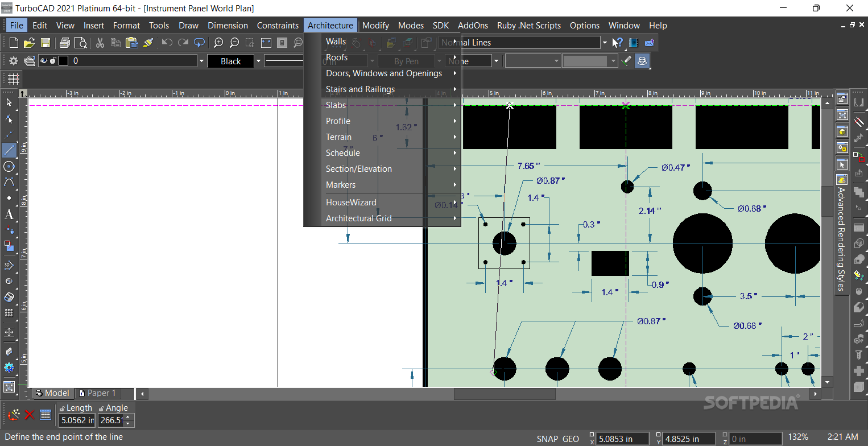Open the Ruby .Net Scripts menu
Image resolution: width=868 pixels, height=446 pixels.
pos(528,25)
